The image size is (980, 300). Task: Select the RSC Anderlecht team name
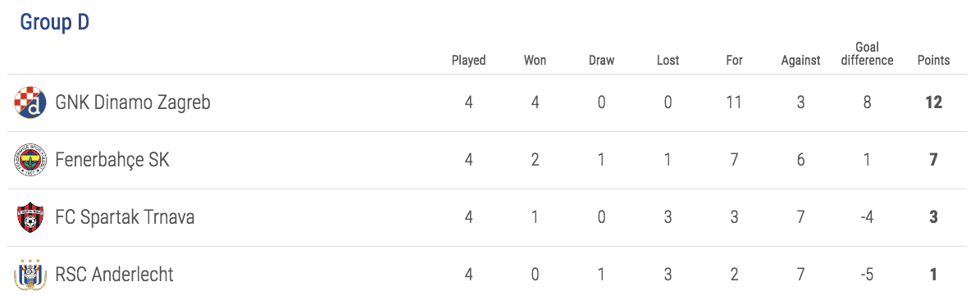pyautogui.click(x=114, y=275)
